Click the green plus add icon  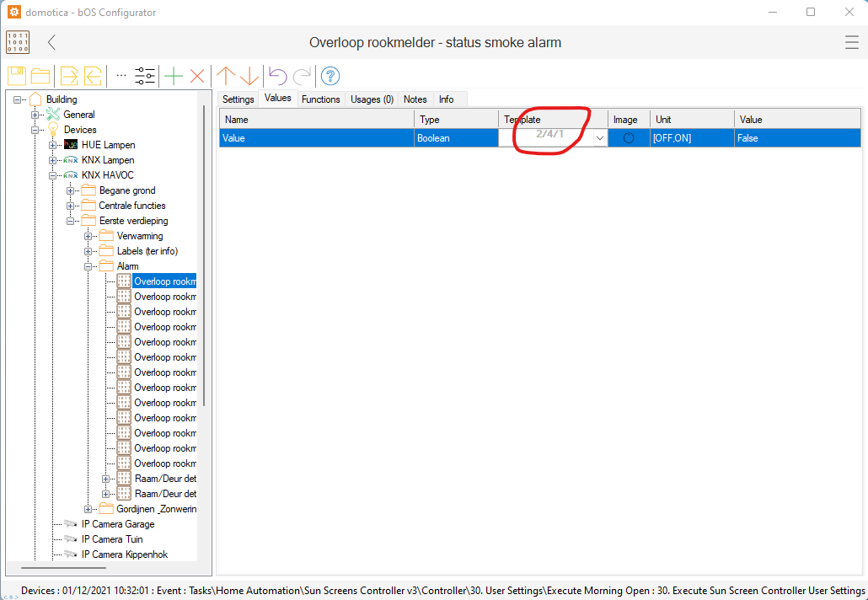click(173, 76)
